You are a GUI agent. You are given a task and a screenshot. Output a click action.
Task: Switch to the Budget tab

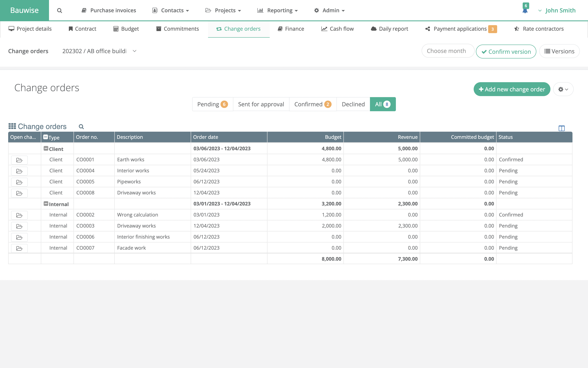[126, 29]
